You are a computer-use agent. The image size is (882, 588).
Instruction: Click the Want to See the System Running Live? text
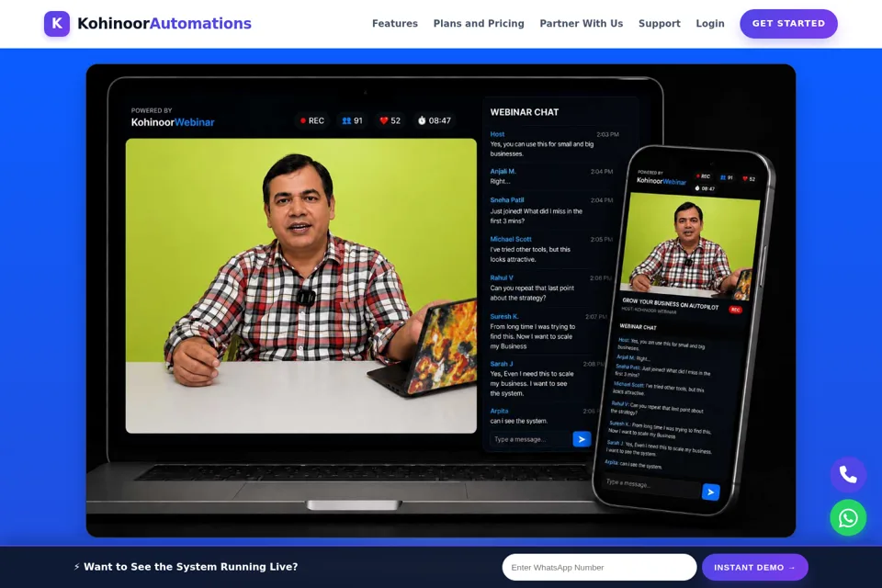[x=191, y=567]
